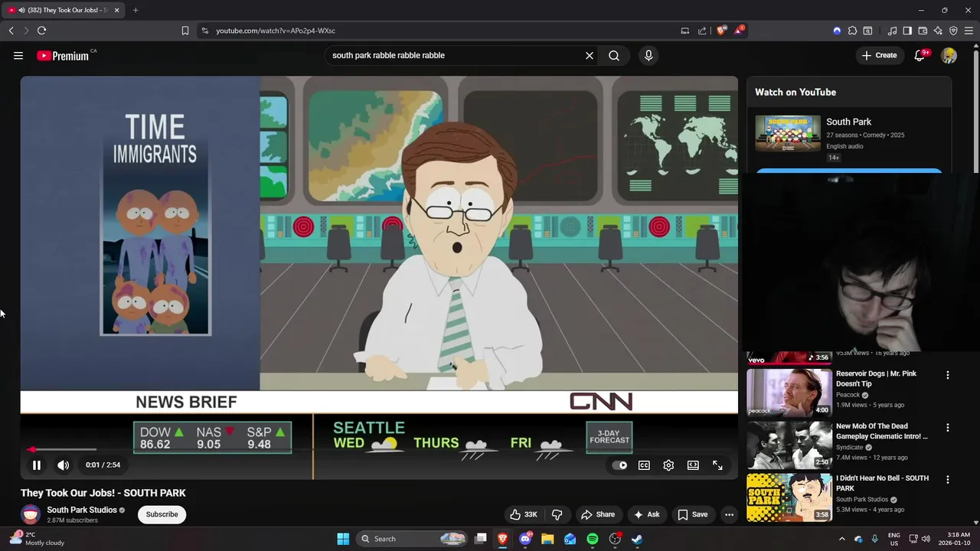Open options for New Mob Of The Dead

click(x=948, y=427)
